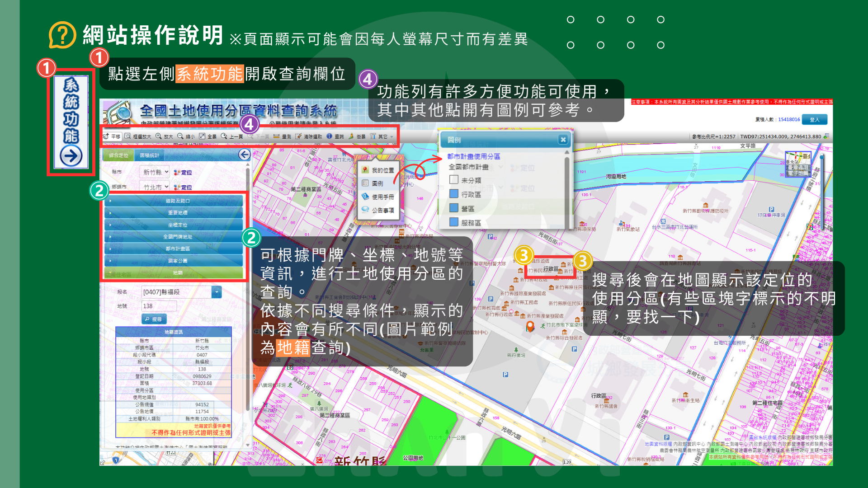This screenshot has width=868, height=488.
Task: Click the 服務區 legend swatch
Action: tap(454, 222)
